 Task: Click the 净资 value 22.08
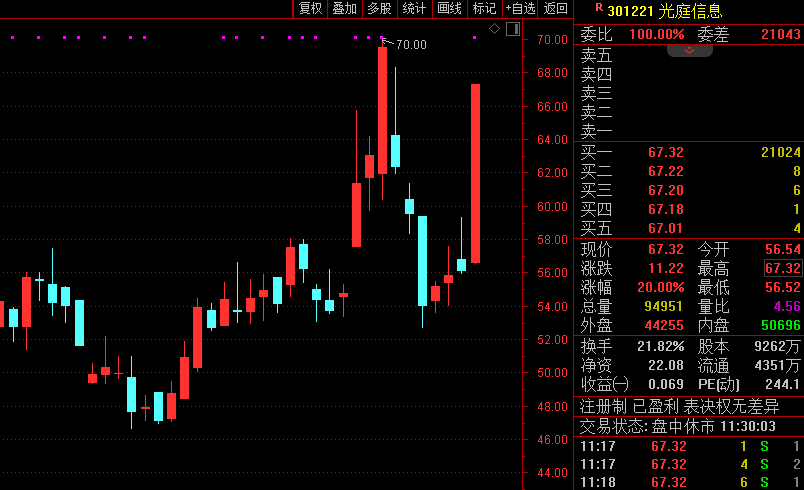click(x=666, y=365)
